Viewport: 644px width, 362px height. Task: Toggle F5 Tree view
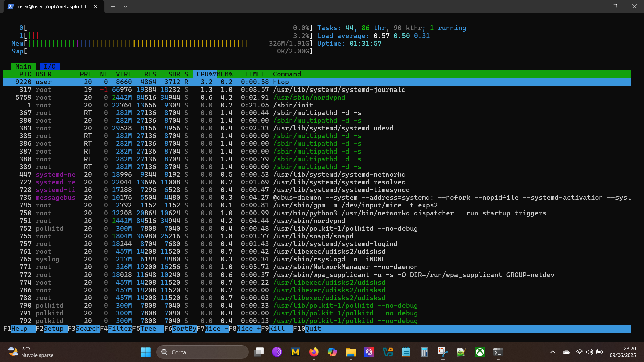(148, 328)
